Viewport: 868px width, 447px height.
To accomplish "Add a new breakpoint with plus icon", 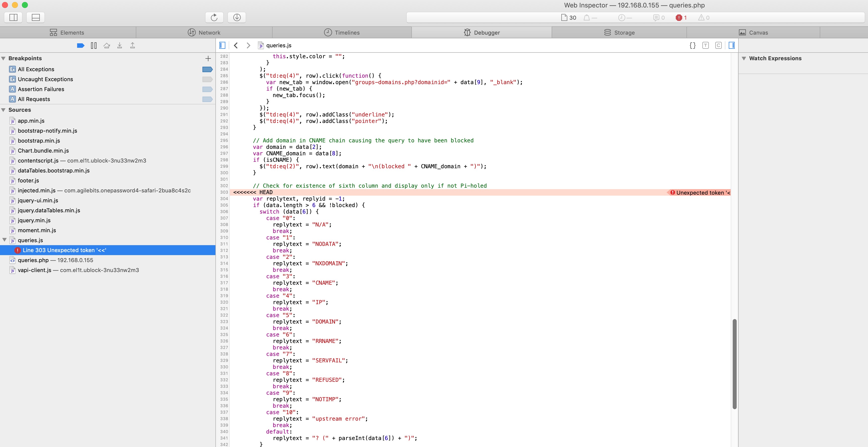I will pos(208,58).
